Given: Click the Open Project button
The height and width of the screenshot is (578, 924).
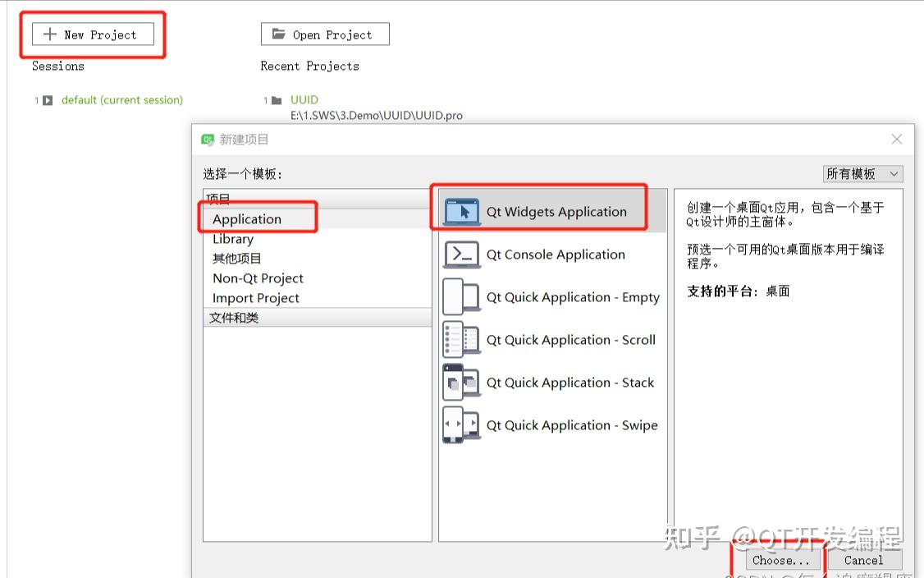Looking at the screenshot, I should tap(325, 34).
